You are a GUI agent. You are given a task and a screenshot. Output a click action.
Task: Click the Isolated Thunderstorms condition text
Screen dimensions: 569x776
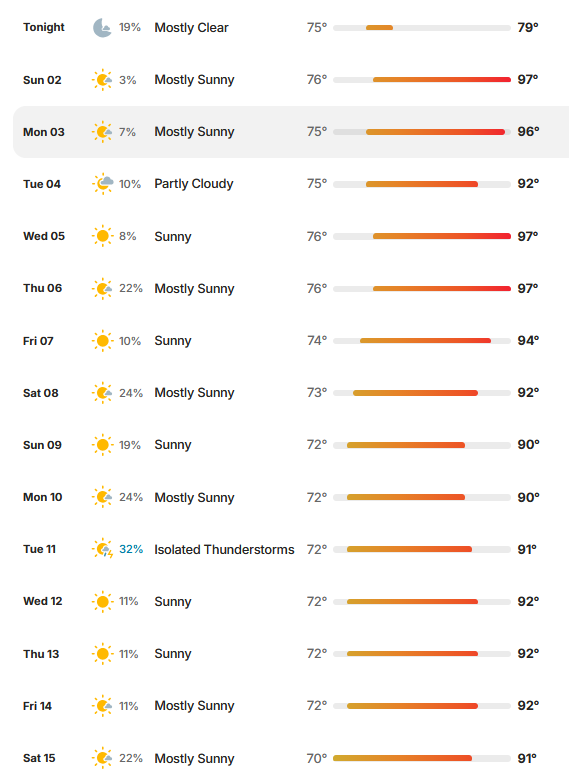[224, 549]
